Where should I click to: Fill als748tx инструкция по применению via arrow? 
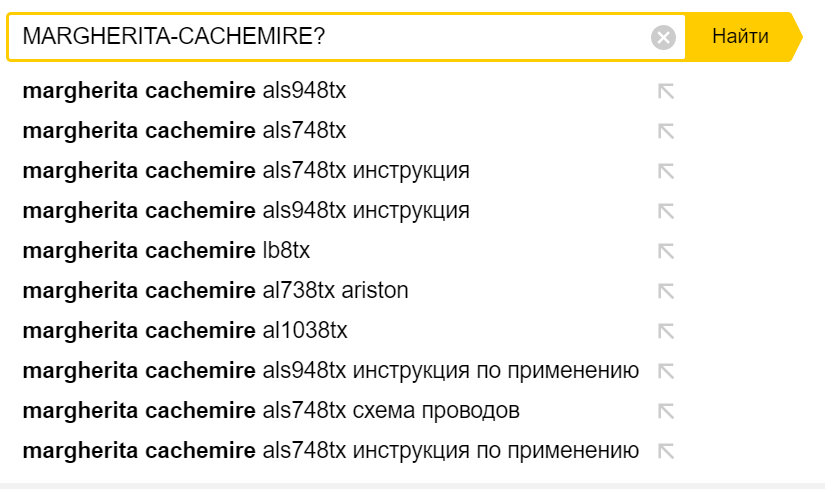(666, 451)
